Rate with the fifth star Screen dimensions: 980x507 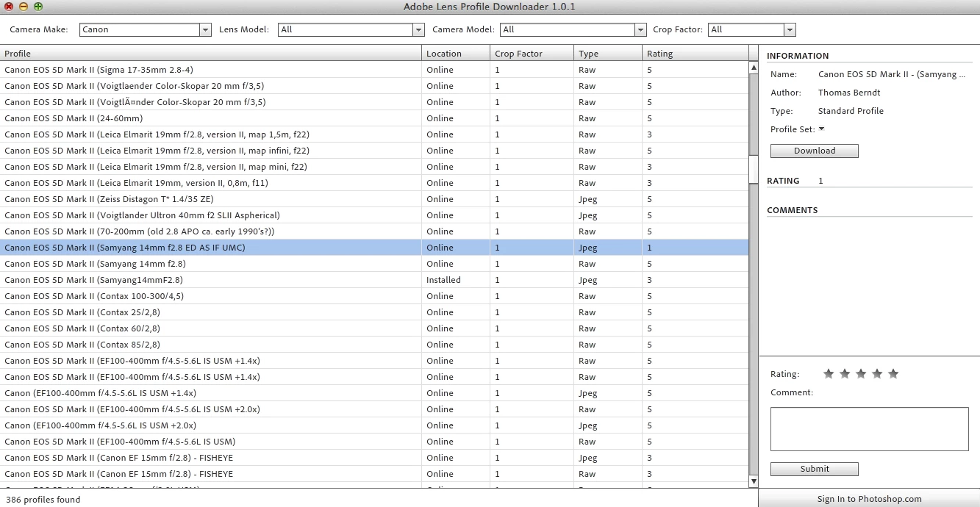click(893, 374)
